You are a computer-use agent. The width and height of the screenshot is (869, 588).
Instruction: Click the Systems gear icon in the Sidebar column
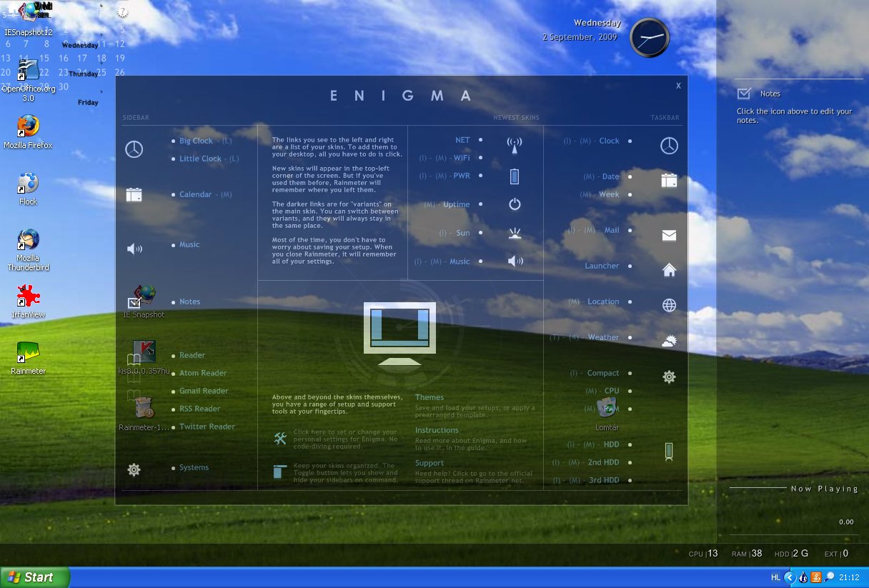[134, 469]
